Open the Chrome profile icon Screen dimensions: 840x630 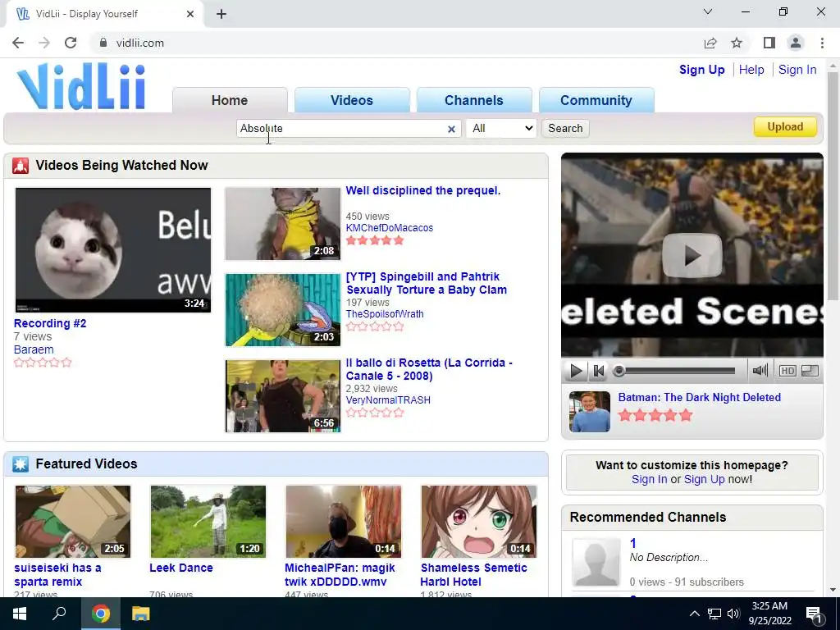pyautogui.click(x=796, y=43)
